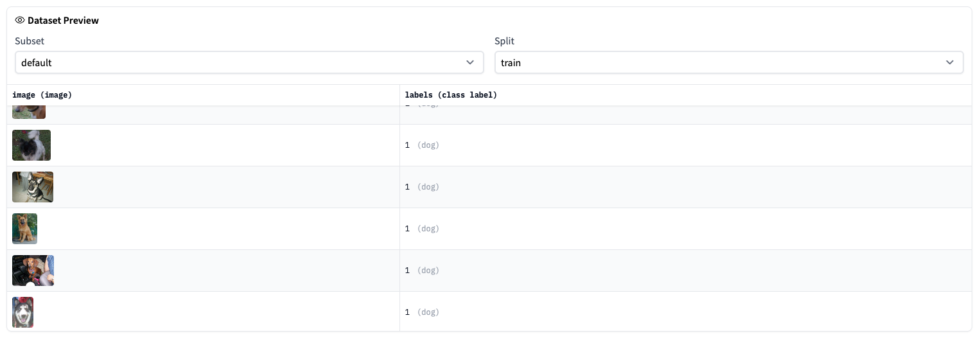980x338 pixels.
Task: Open the fluffy black-and-white dog thumbnail
Action: coord(31,145)
